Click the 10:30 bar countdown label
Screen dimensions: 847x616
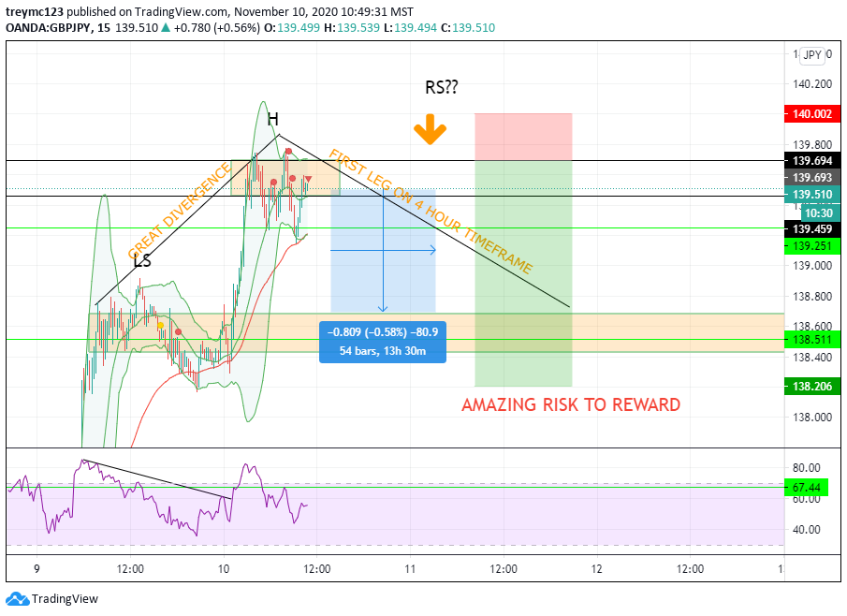pyautogui.click(x=820, y=213)
